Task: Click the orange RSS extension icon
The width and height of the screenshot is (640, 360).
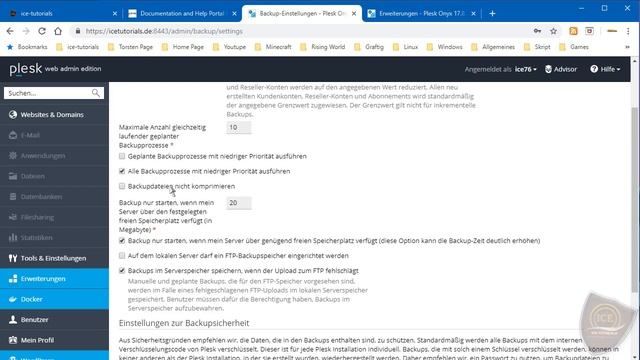Action: pos(573,31)
